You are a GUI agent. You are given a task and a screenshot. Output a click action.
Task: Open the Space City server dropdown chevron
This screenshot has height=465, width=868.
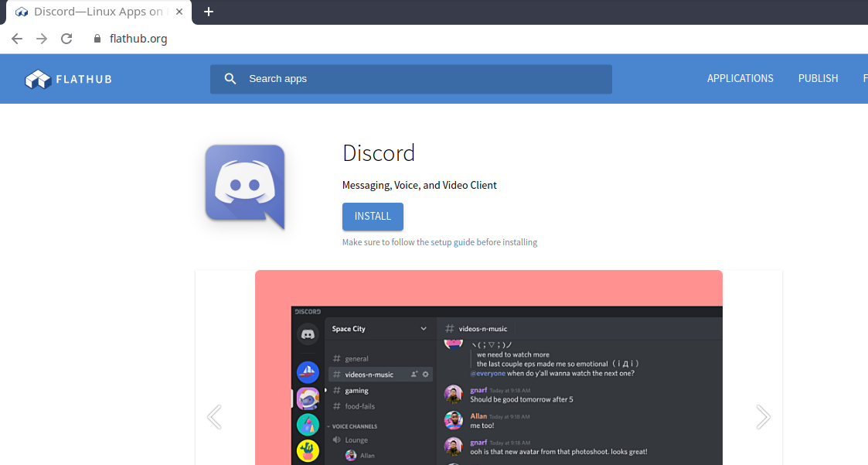click(x=423, y=329)
